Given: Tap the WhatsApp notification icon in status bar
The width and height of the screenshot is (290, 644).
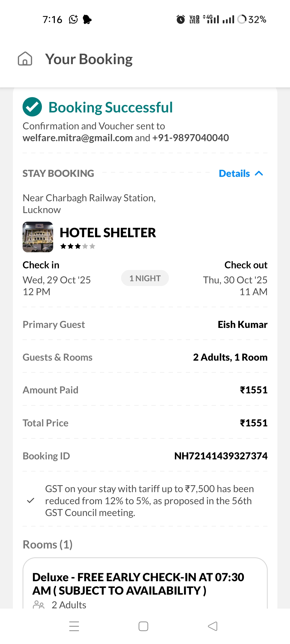Looking at the screenshot, I should (73, 19).
